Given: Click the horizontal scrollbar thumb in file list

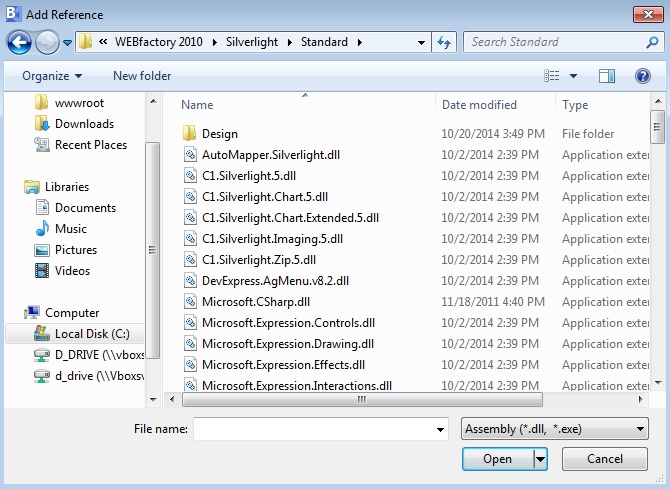Looking at the screenshot, I should [x=362, y=400].
